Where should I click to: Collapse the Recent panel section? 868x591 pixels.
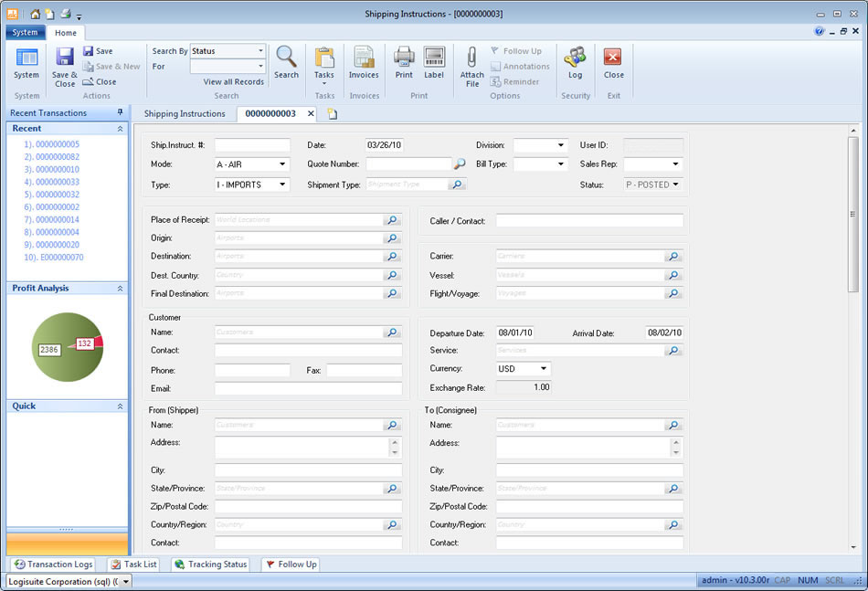point(120,129)
